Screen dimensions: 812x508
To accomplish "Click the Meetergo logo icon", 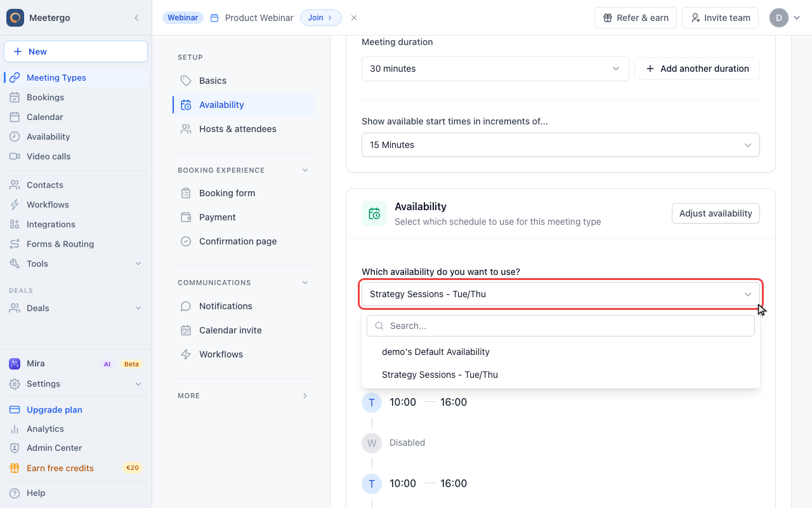I will click(15, 18).
